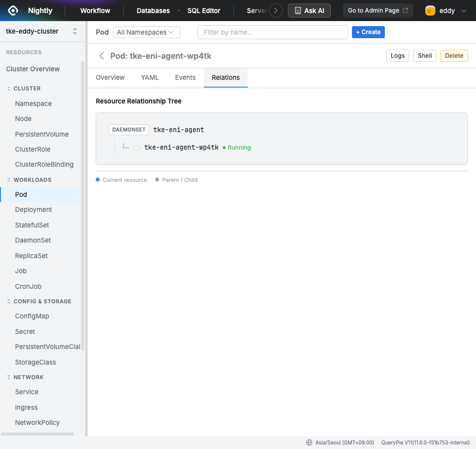Open Cluster Overview
The image size is (476, 449).
(x=33, y=69)
